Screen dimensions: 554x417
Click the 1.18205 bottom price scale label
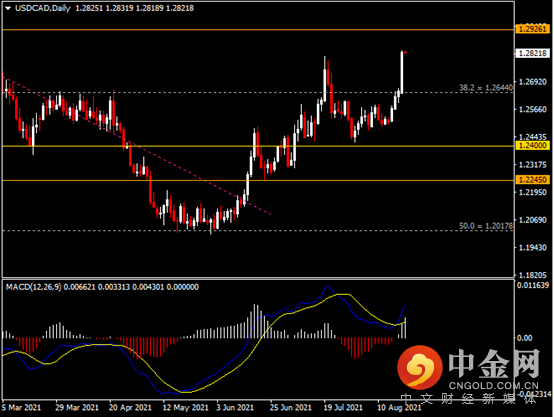(x=532, y=275)
